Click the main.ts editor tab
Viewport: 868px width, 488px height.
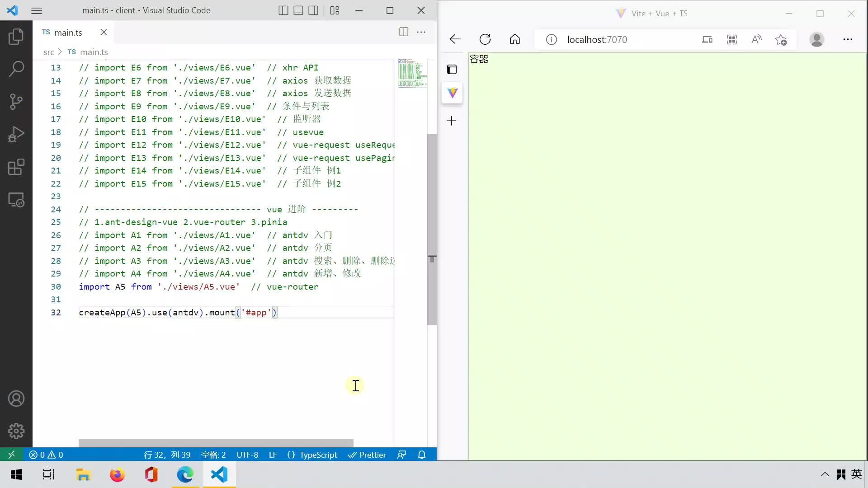[68, 32]
